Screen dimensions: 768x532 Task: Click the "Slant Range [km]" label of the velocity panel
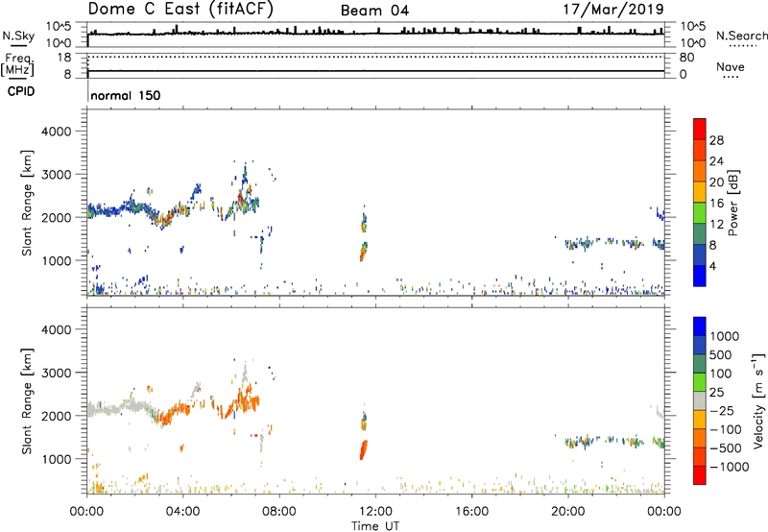coord(27,401)
